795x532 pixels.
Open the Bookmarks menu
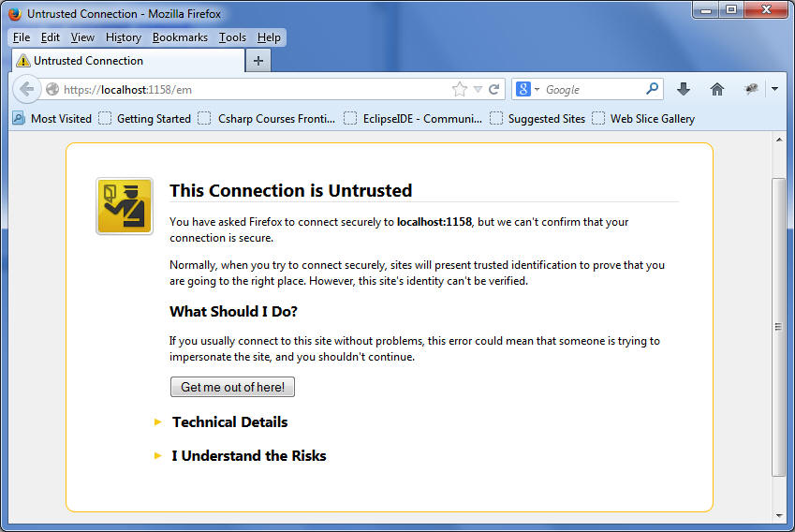coord(180,37)
